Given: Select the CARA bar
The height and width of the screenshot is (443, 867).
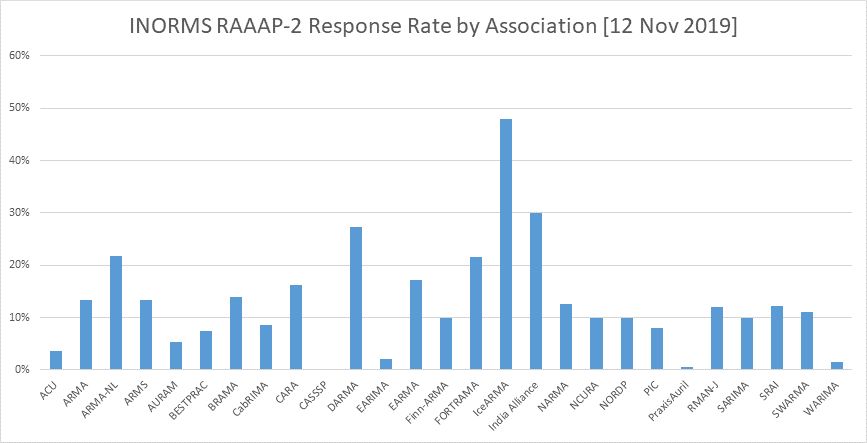Looking at the screenshot, I should click(x=296, y=327).
